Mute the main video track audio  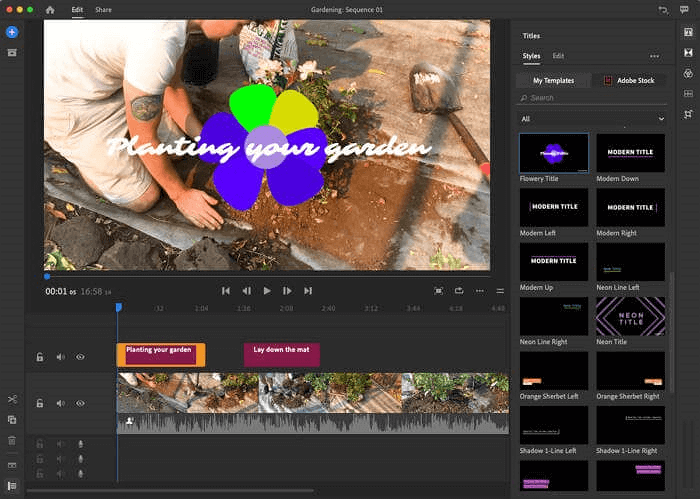click(60, 403)
